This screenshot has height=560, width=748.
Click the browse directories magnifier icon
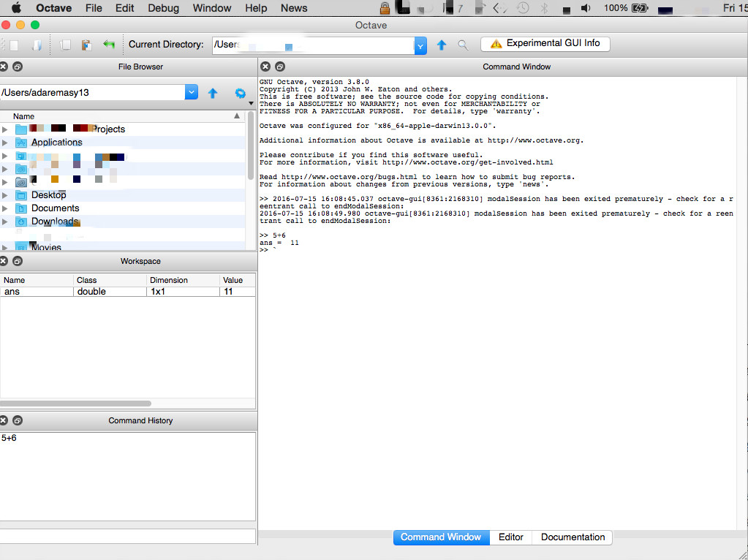click(463, 45)
